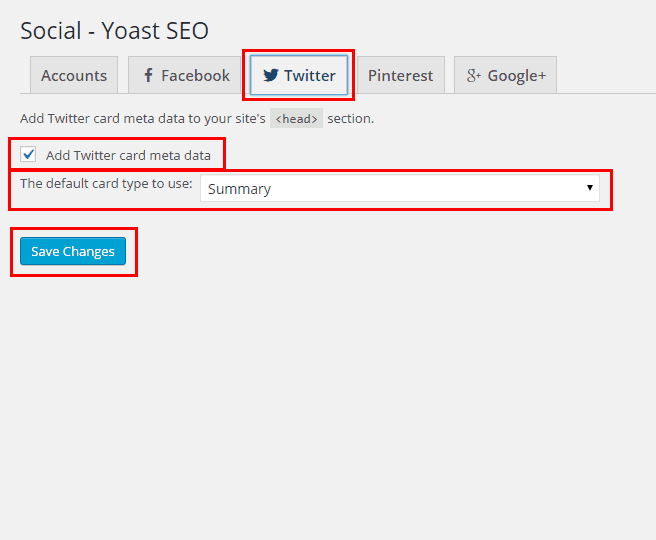The width and height of the screenshot is (656, 540).
Task: Click 'The default card type to use:' label
Action: (x=106, y=183)
